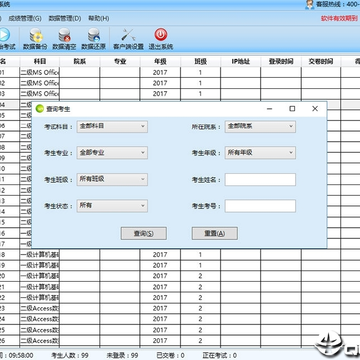Click the 数据清空 clear data icon
Screen dimensions: 360x360
point(64,35)
